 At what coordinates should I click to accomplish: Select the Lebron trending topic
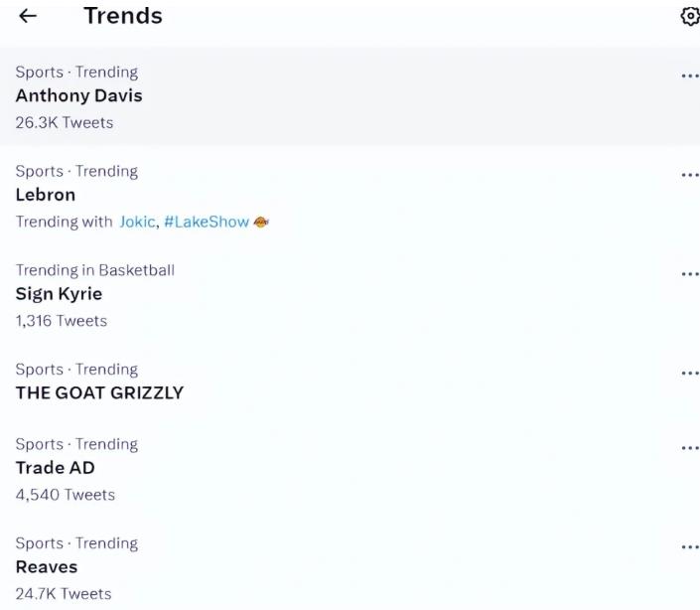46,195
